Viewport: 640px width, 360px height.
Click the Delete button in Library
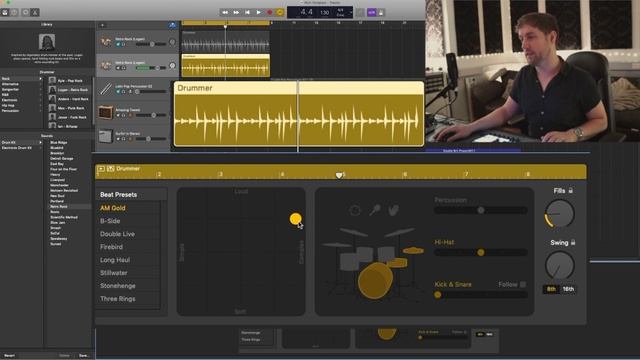coord(64,356)
